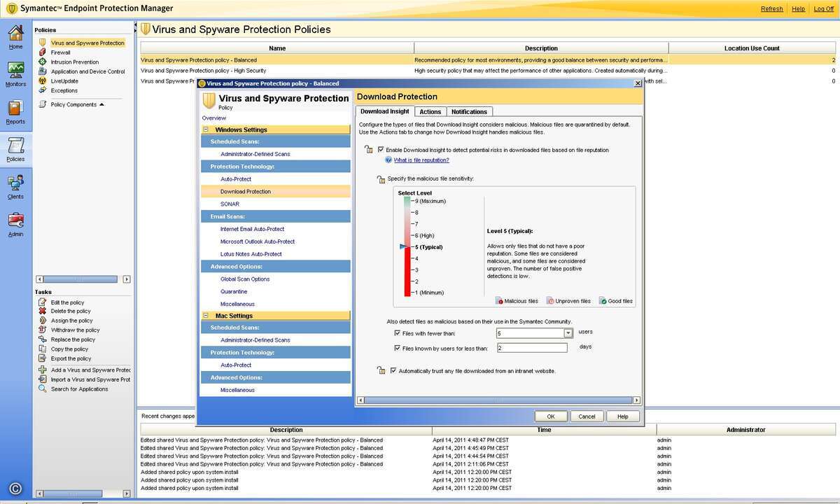Select Internet Email Auto-Protect item

[x=252, y=229]
